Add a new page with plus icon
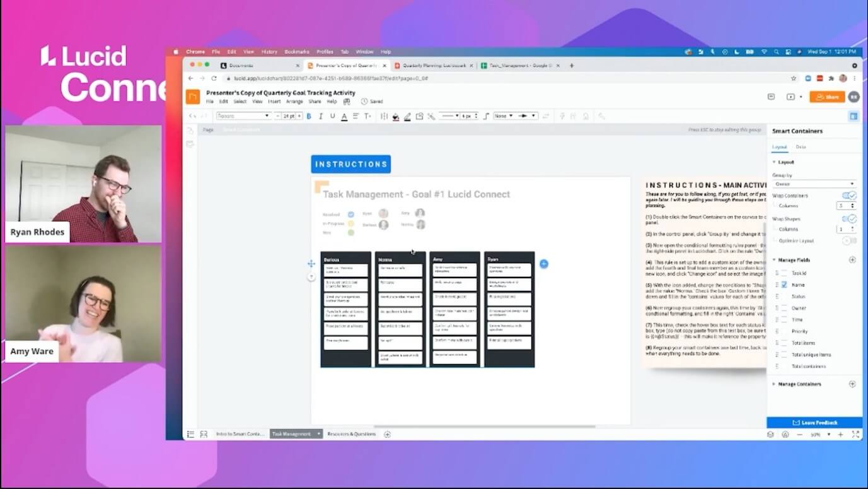868x489 pixels. pyautogui.click(x=388, y=434)
